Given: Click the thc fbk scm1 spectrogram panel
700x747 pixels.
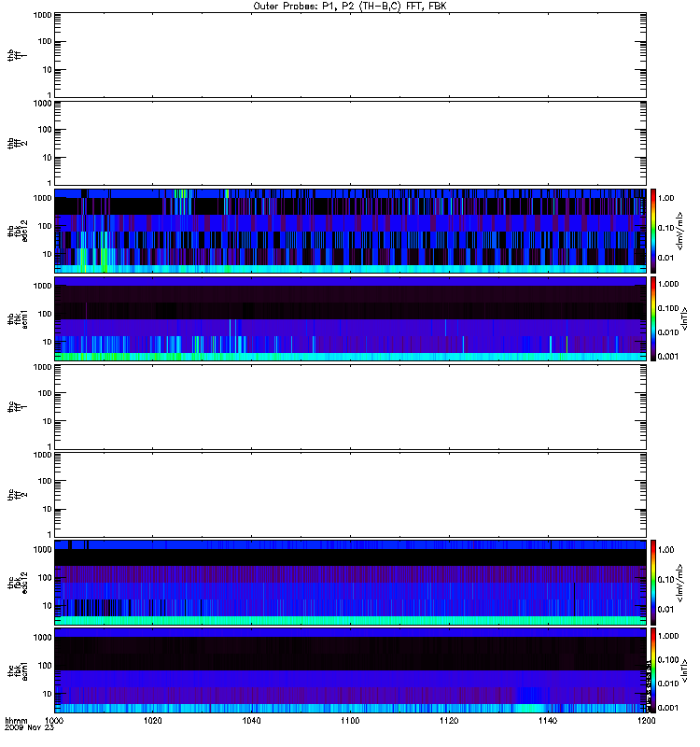Looking at the screenshot, I should pyautogui.click(x=351, y=670).
